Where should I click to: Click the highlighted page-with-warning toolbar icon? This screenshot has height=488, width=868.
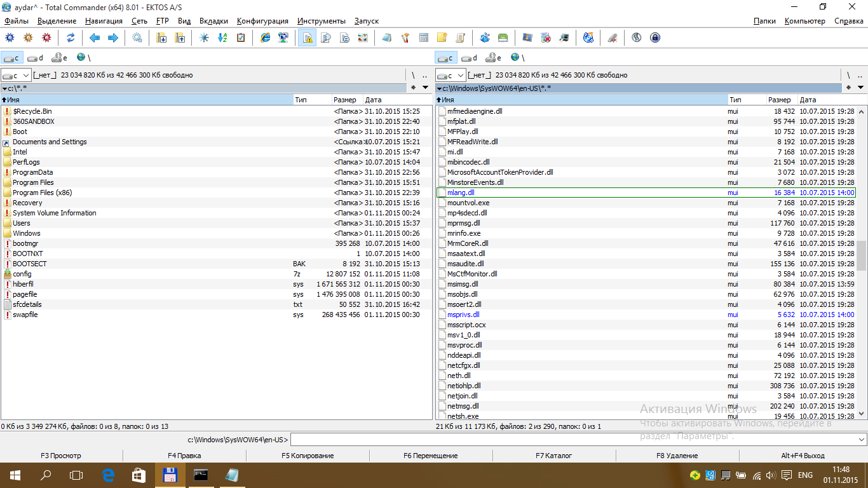coord(308,37)
